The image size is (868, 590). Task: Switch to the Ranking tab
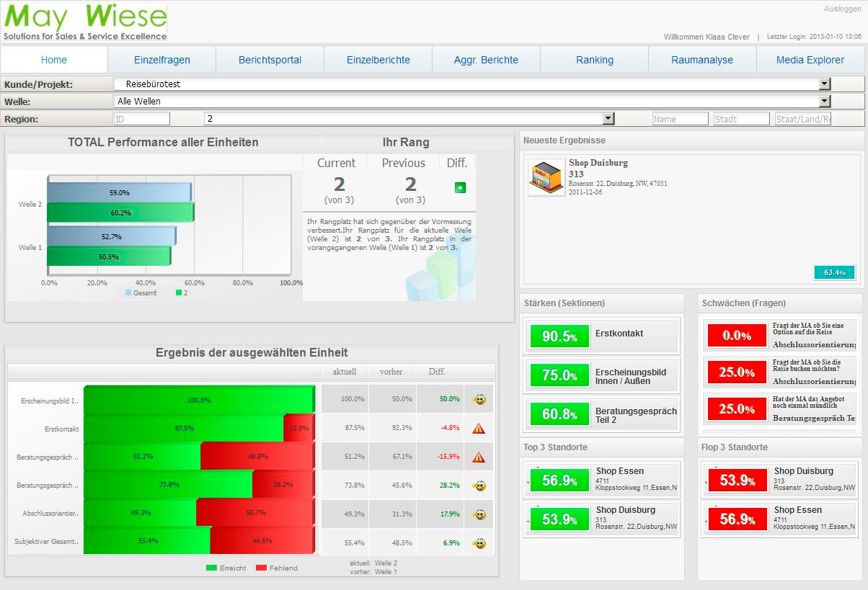(594, 60)
